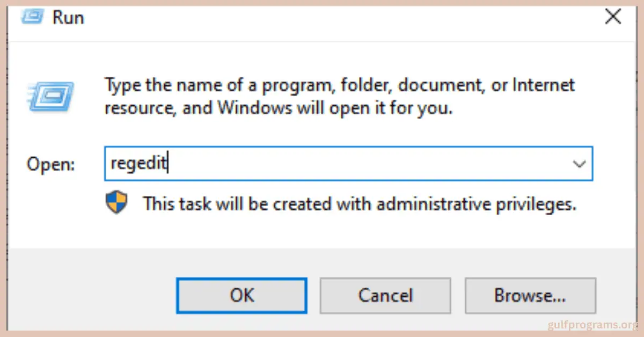Click the Run icon in the title bar
The image size is (644, 337).
coord(32,17)
